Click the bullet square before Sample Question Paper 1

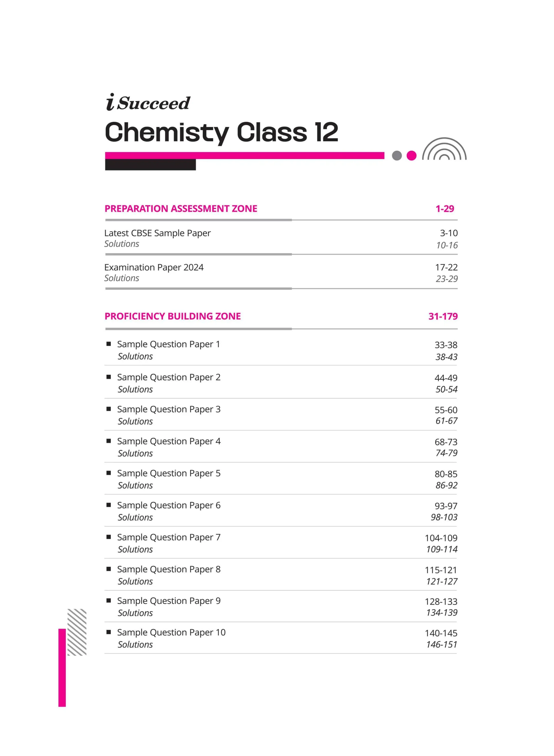click(x=109, y=344)
